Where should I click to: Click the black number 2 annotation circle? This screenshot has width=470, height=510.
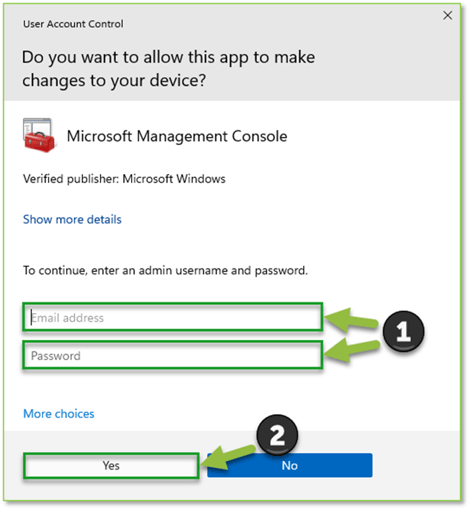277,435
